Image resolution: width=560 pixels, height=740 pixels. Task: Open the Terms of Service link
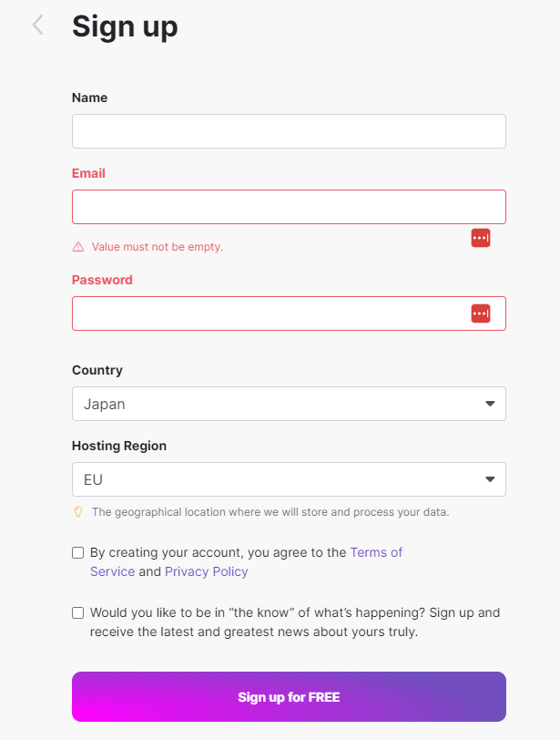(x=375, y=552)
